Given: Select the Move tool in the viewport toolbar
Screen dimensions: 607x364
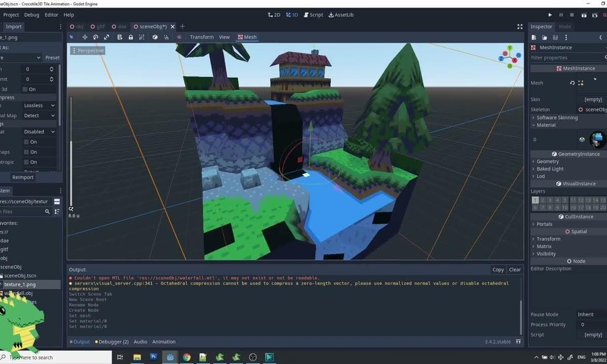Looking at the screenshot, I should point(85,37).
